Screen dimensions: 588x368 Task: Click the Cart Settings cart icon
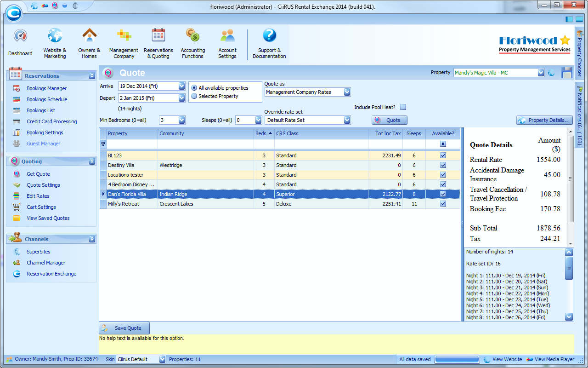tap(17, 207)
